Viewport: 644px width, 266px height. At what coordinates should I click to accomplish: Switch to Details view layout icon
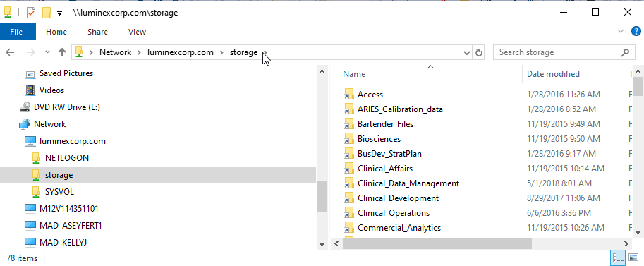click(618, 258)
